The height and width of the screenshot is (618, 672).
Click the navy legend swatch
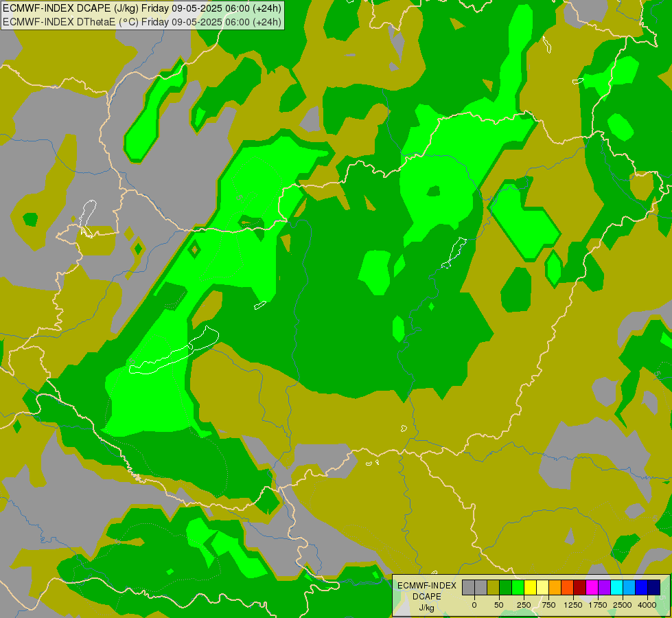point(653,587)
